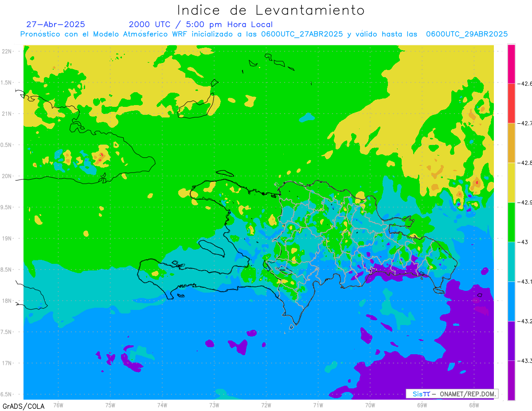
Task: Click the longitude label '72W'
Action: pos(266,404)
